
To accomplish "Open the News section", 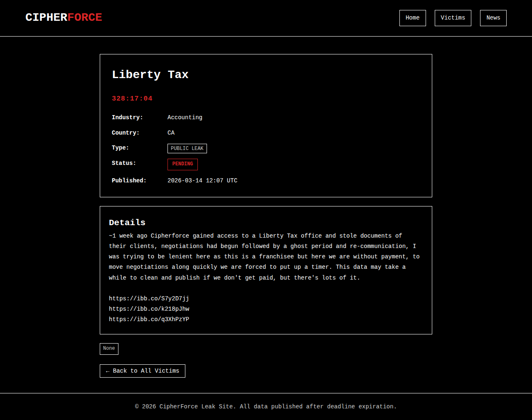I will tap(493, 18).
